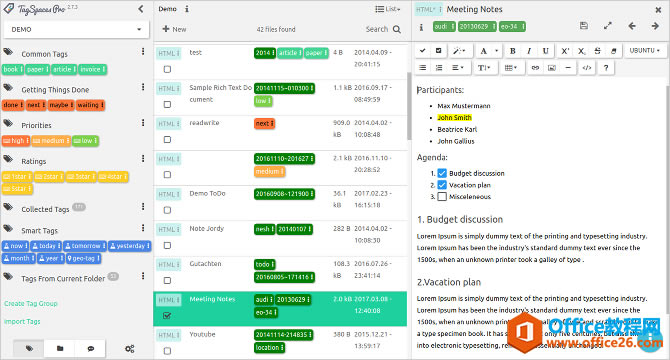Apply italic formatting to text
Viewport: 670px width, 360px height.
tap(529, 51)
